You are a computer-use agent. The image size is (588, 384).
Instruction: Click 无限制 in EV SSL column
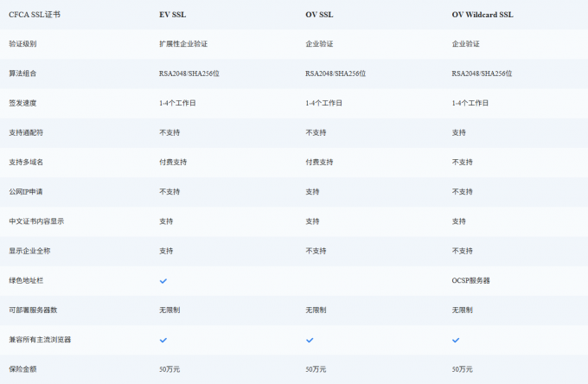[x=169, y=310]
